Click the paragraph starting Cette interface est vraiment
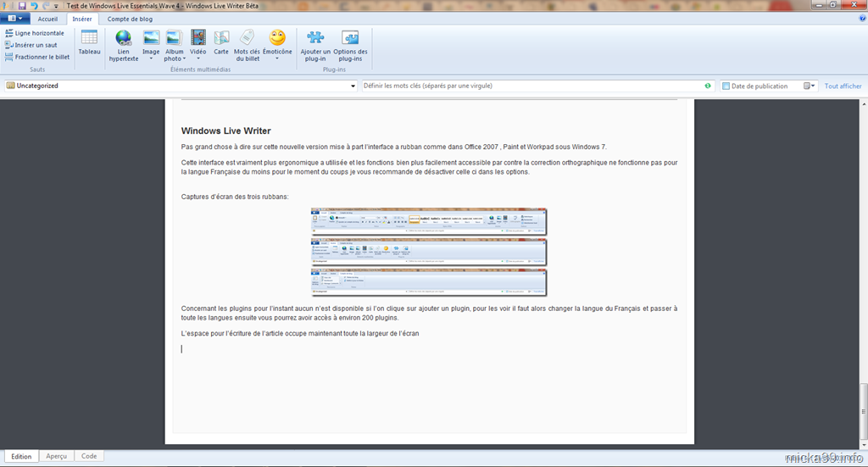 429,167
